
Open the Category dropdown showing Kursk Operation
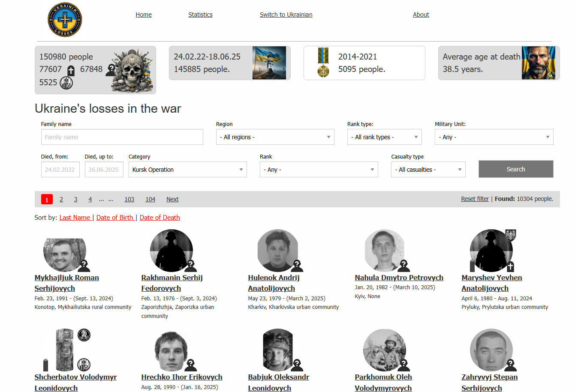click(188, 170)
